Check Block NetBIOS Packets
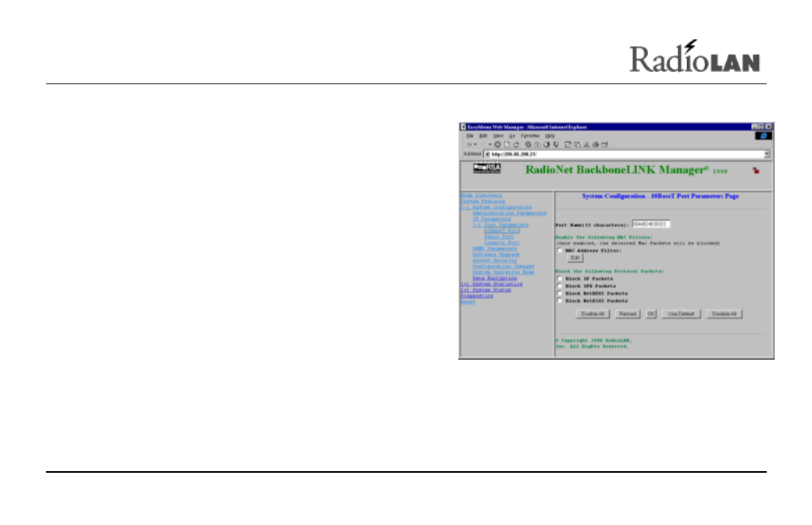The width and height of the screenshot is (812, 525). (x=559, y=300)
